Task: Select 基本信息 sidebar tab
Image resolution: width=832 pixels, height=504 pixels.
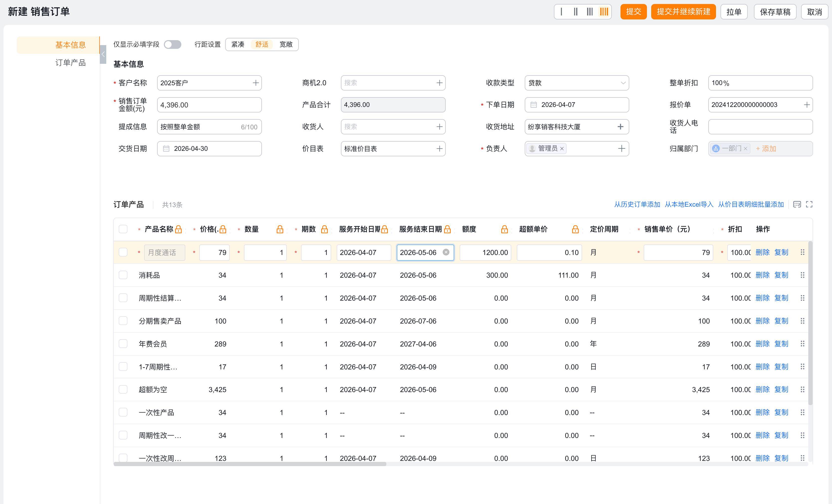Action: click(x=70, y=45)
